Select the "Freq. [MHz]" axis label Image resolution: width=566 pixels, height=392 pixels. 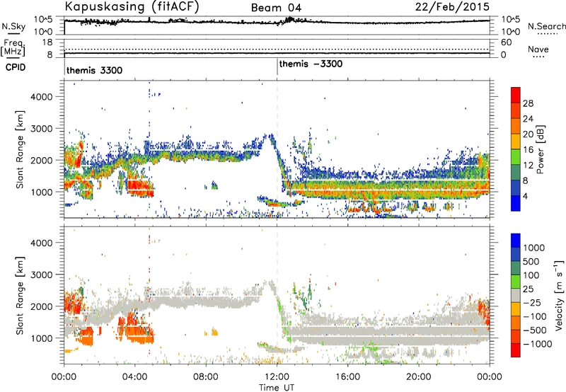tap(13, 47)
